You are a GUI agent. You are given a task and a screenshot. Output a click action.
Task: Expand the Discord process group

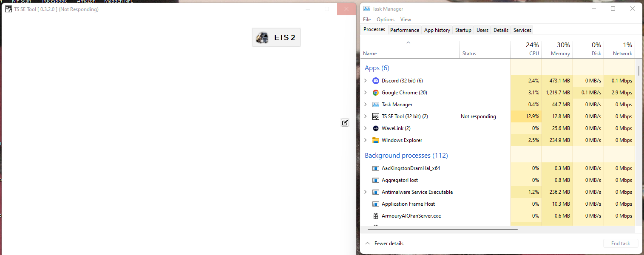365,80
